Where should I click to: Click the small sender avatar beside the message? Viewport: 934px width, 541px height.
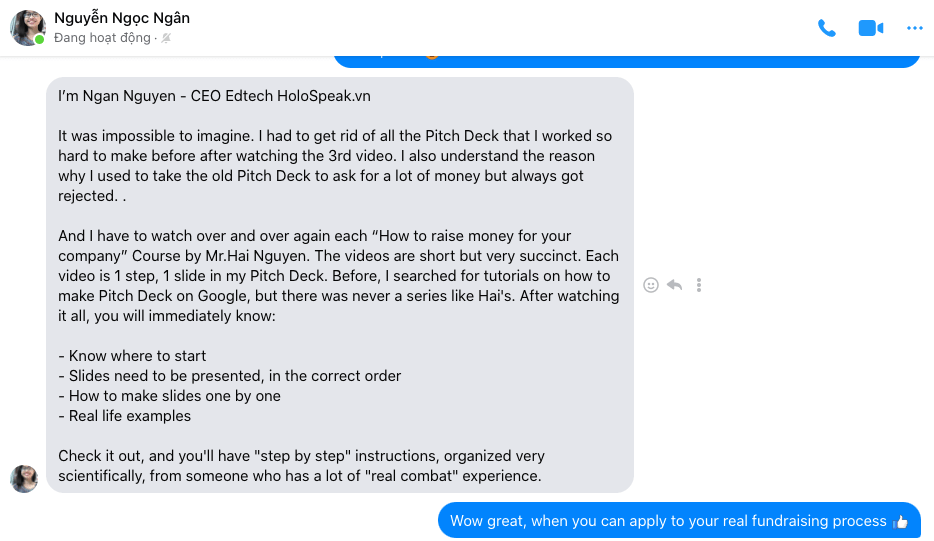[24, 478]
